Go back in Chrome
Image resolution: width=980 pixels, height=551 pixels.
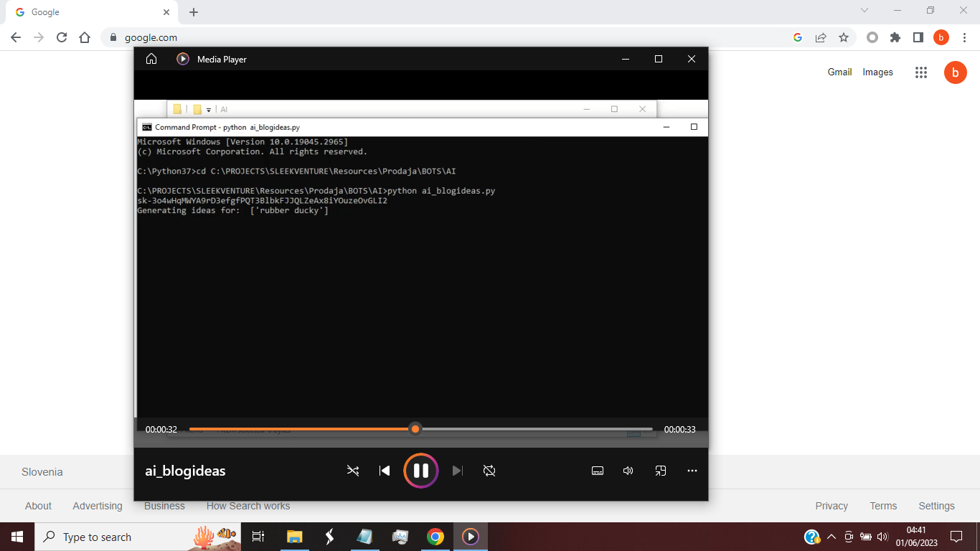tap(16, 37)
